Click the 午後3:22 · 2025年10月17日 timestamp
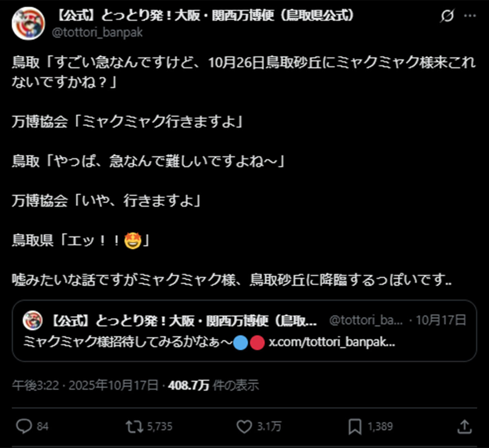The height and width of the screenshot is (448, 489). [85, 385]
